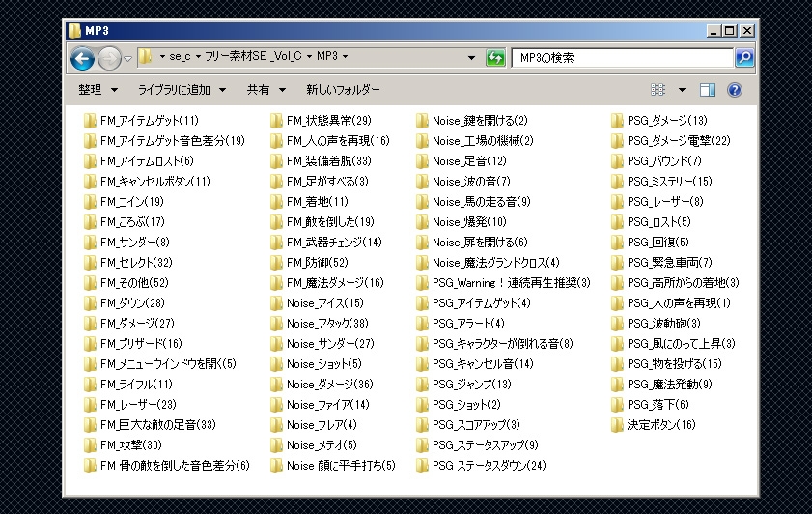The width and height of the screenshot is (812, 514).
Task: Select the PSG_ダメージ(13) folder
Action: point(666,121)
